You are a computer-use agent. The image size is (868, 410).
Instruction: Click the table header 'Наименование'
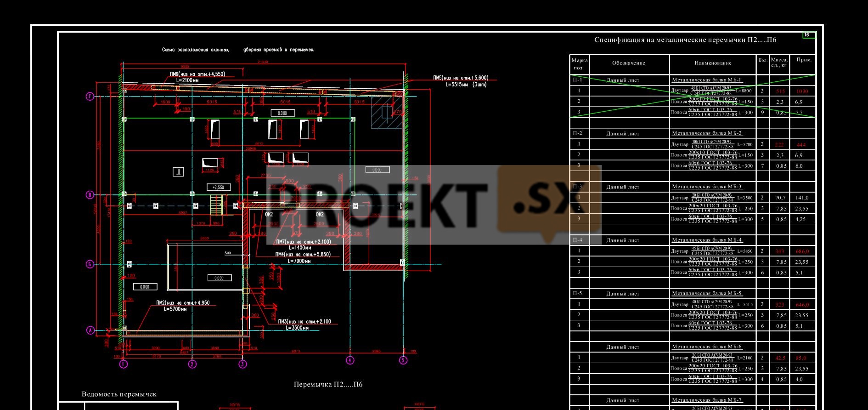(x=713, y=63)
